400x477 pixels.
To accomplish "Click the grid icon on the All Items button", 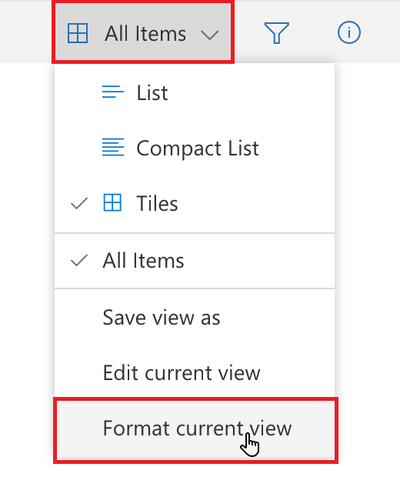I will tap(78, 33).
